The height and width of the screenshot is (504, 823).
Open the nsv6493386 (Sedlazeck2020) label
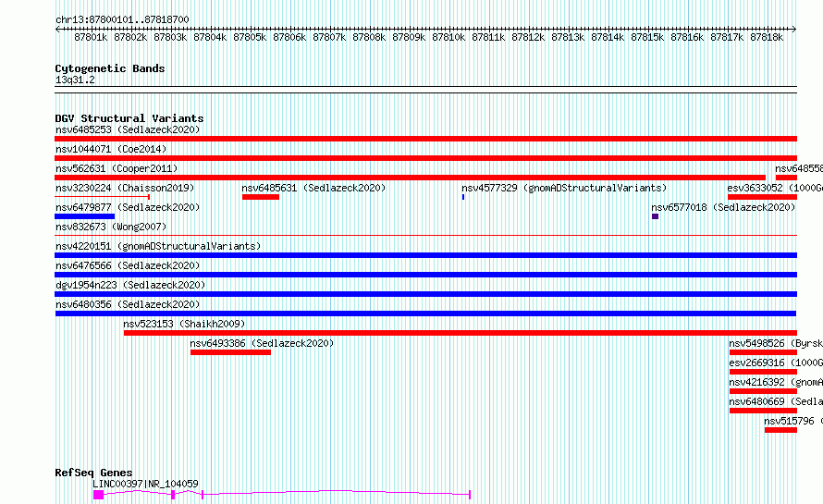(x=262, y=343)
